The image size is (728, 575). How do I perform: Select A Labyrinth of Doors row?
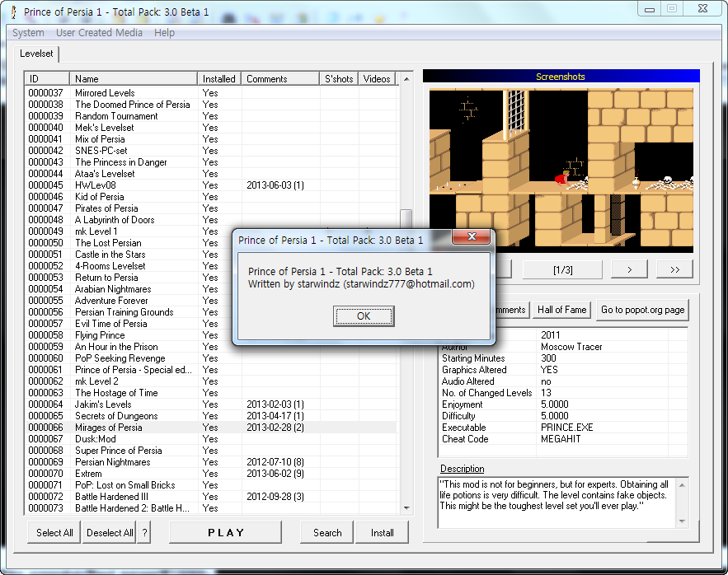pyautogui.click(x=211, y=220)
